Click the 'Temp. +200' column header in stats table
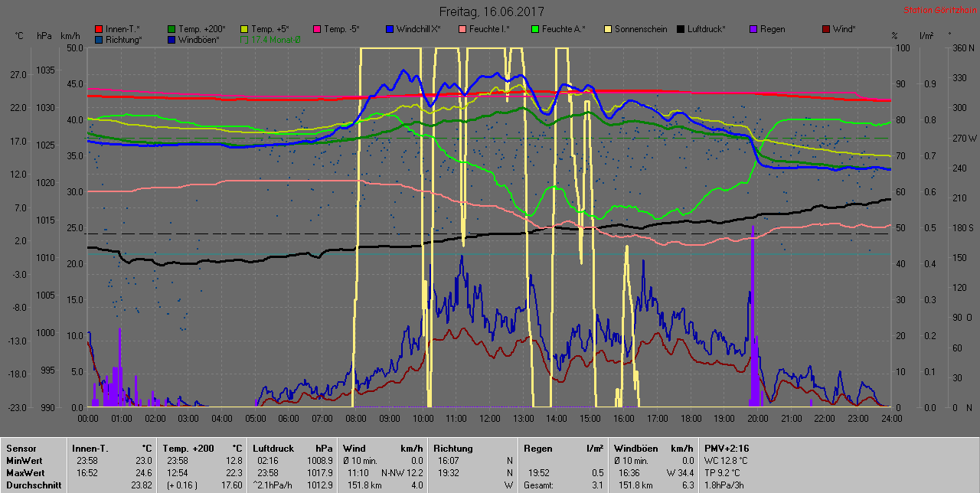 point(188,449)
